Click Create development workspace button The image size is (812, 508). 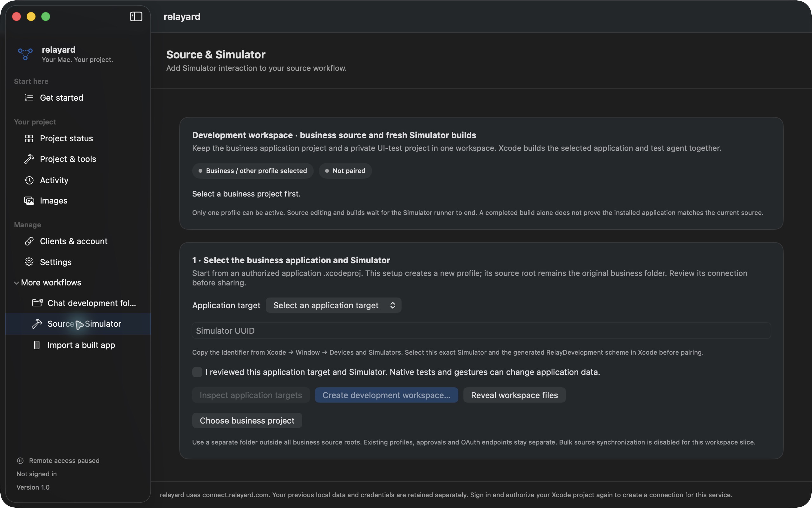[x=386, y=395]
